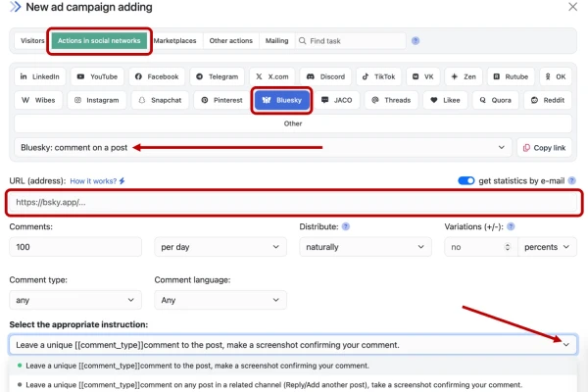The width and height of the screenshot is (588, 392).
Task: Choose the Discord network button
Action: click(x=325, y=76)
